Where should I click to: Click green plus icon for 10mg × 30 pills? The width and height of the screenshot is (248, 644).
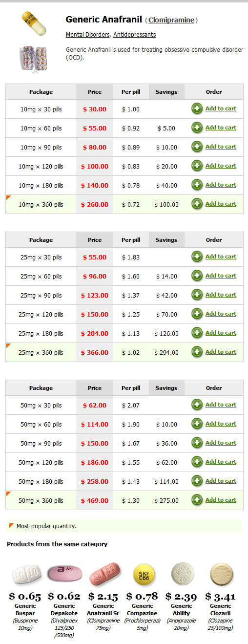tap(197, 109)
